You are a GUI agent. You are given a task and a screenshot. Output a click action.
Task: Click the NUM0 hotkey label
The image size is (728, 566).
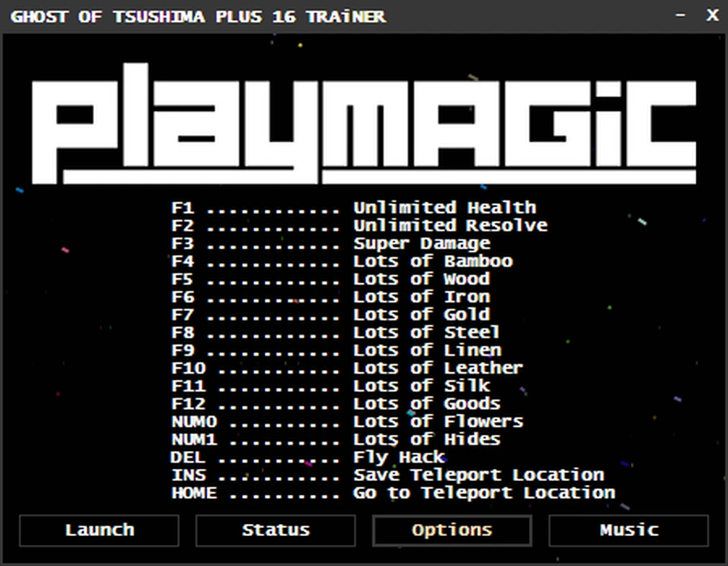tap(194, 421)
